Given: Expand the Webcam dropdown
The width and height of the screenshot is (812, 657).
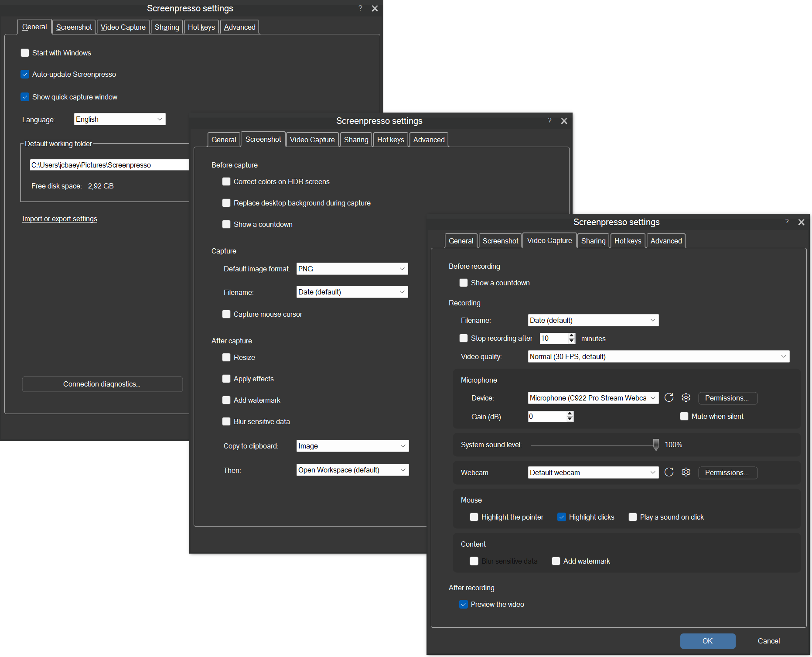Looking at the screenshot, I should 594,472.
